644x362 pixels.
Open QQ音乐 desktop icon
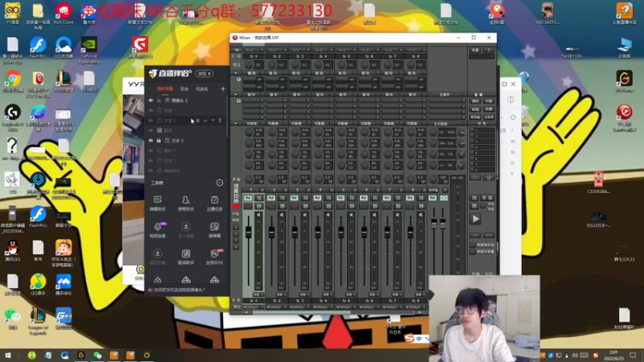[38, 284]
